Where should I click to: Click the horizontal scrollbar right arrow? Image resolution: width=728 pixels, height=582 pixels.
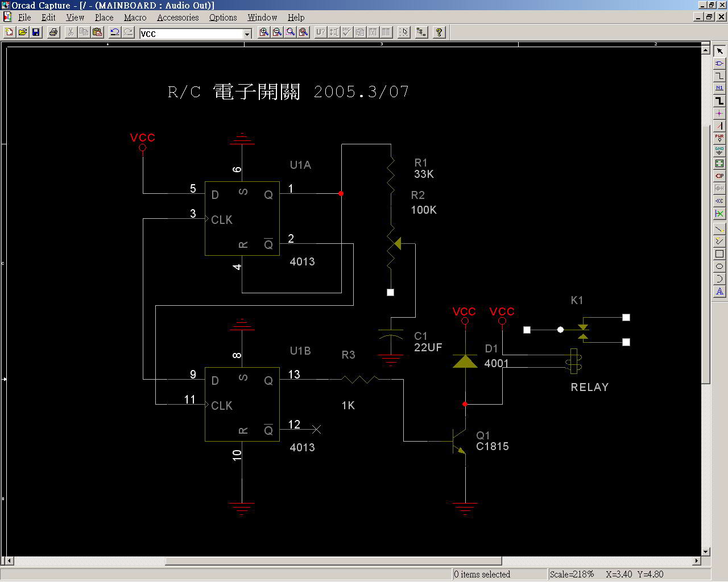click(696, 561)
